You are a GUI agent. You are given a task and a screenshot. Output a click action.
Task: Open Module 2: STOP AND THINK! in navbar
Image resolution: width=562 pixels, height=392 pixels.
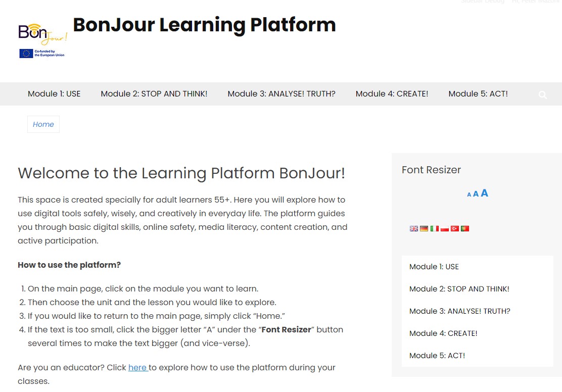point(154,94)
